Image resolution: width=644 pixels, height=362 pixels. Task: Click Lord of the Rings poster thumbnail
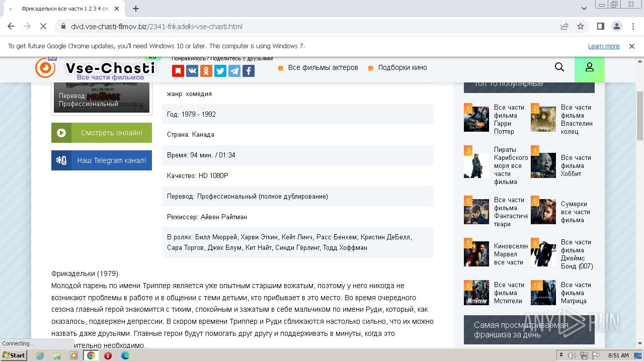543,119
